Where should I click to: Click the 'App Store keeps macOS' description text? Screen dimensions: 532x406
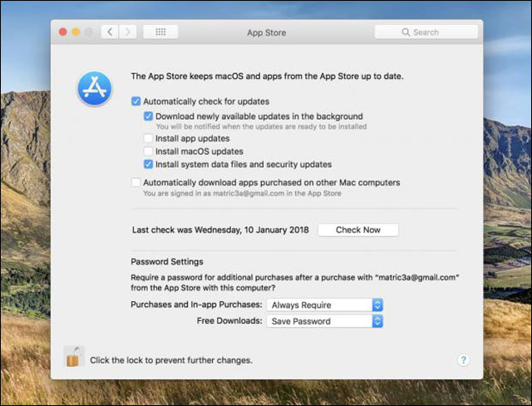coord(268,76)
